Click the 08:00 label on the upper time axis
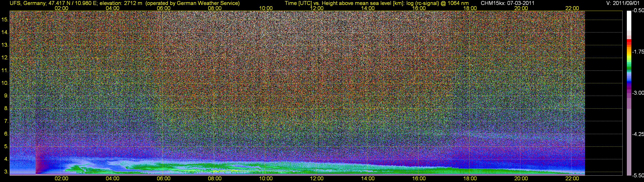The height and width of the screenshot is (182, 644). coord(215,8)
